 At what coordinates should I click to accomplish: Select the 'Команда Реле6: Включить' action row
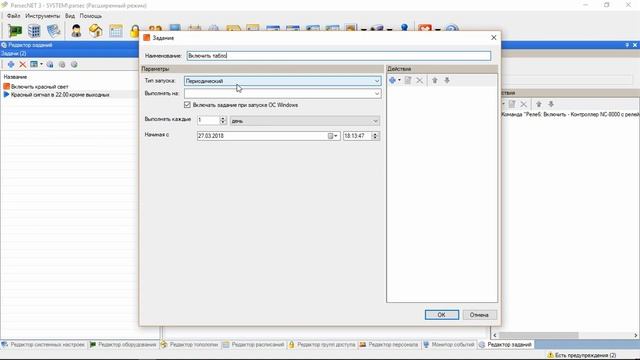pyautogui.click(x=570, y=115)
